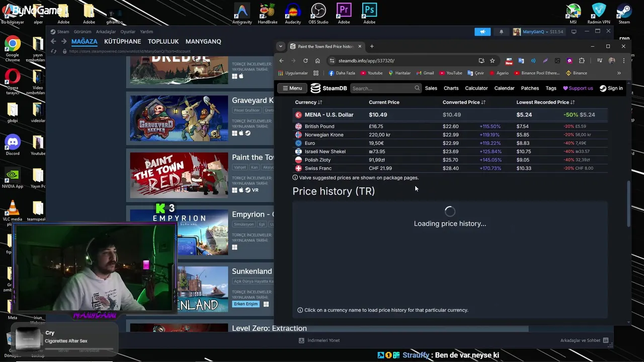
Task: Open the Uygulamalar apps bookmark
Action: point(293,73)
